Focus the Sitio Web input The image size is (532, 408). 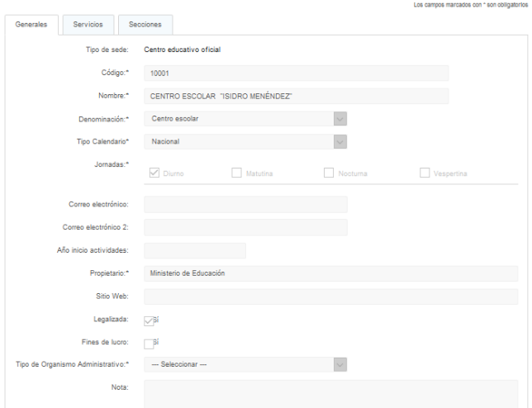(330, 297)
